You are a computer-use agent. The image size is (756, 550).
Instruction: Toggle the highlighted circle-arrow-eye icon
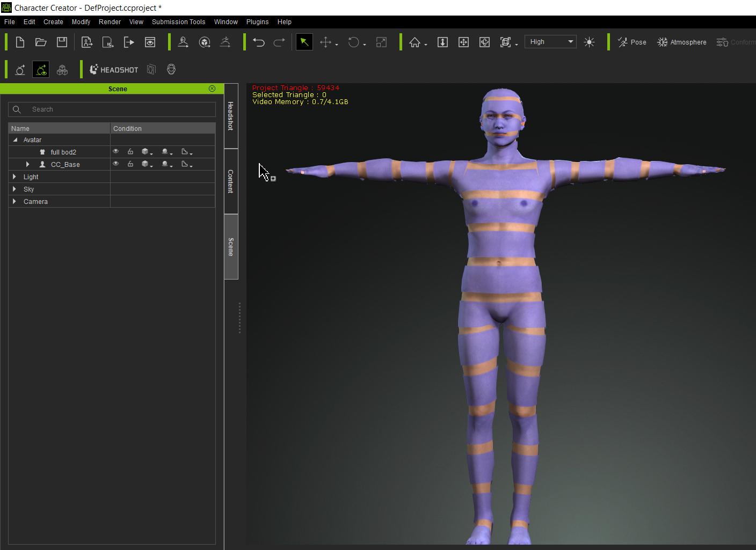click(41, 69)
